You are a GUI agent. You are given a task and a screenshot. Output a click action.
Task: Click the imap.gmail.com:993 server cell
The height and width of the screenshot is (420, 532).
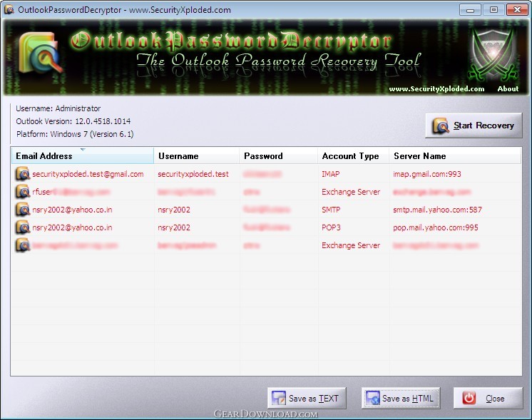(427, 174)
